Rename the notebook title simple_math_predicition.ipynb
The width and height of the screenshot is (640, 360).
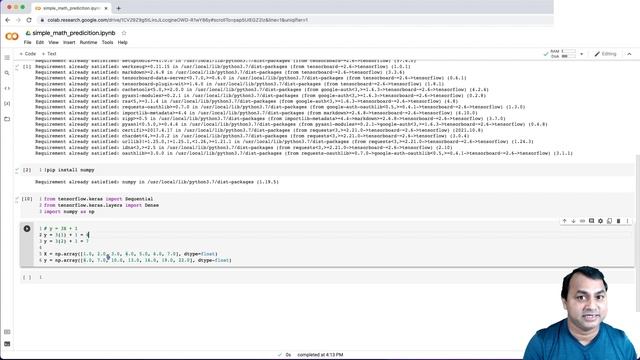pos(74,33)
